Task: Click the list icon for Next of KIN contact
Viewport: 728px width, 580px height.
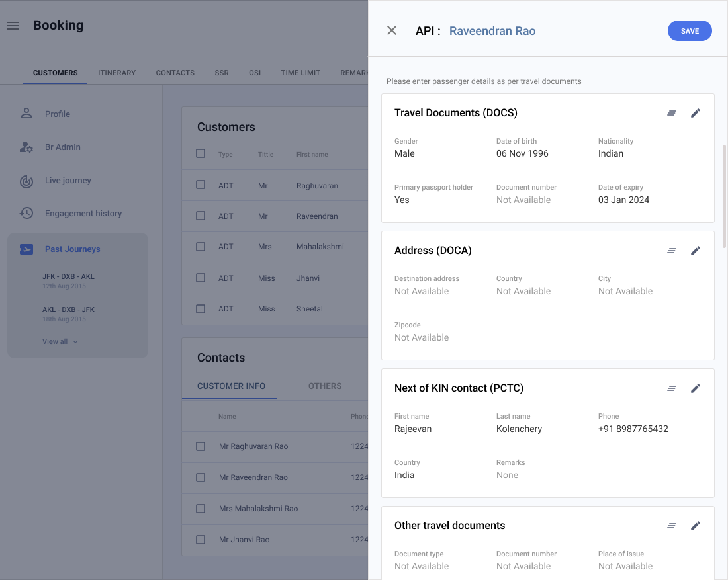Action: click(x=671, y=388)
